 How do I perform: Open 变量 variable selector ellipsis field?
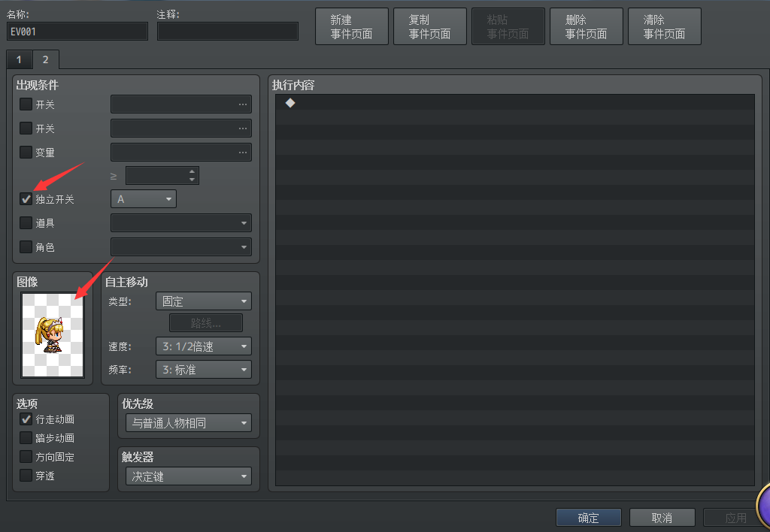181,153
